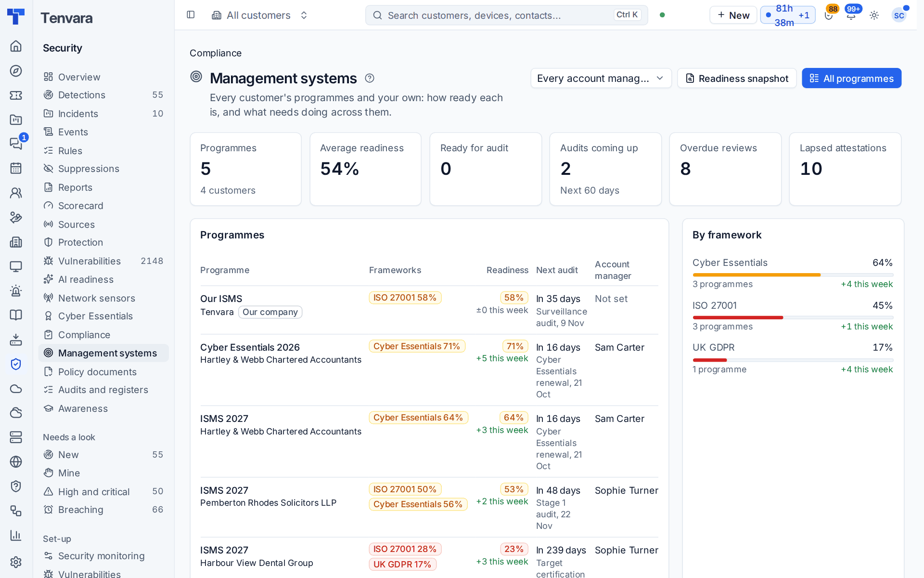924x578 pixels.
Task: Click the All programmes button
Action: tap(851, 78)
